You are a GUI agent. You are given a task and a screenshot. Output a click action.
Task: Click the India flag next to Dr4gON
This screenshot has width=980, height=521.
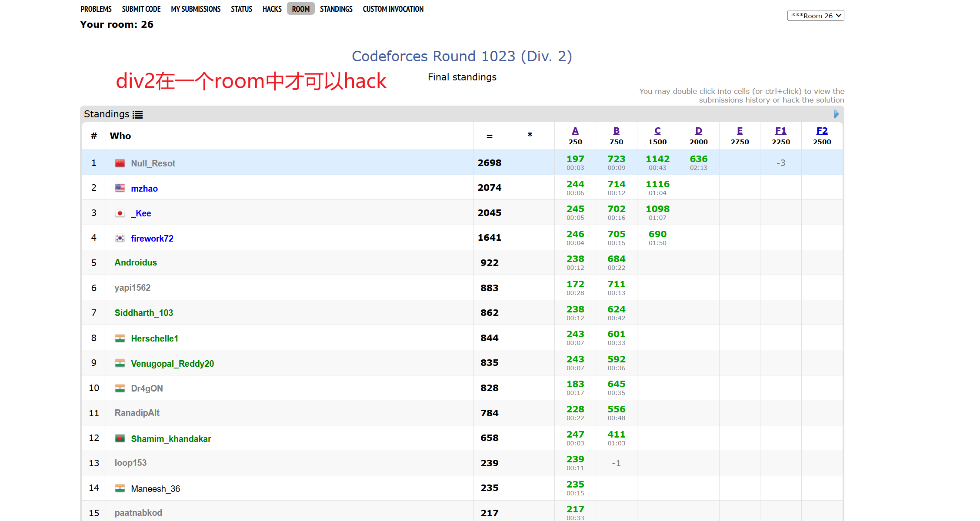[x=120, y=388]
